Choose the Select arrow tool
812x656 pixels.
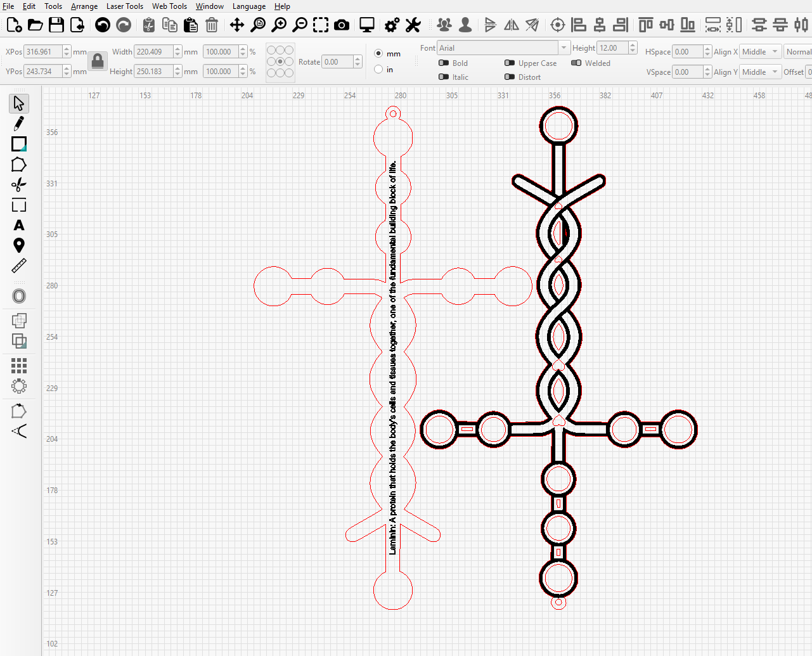pyautogui.click(x=19, y=103)
